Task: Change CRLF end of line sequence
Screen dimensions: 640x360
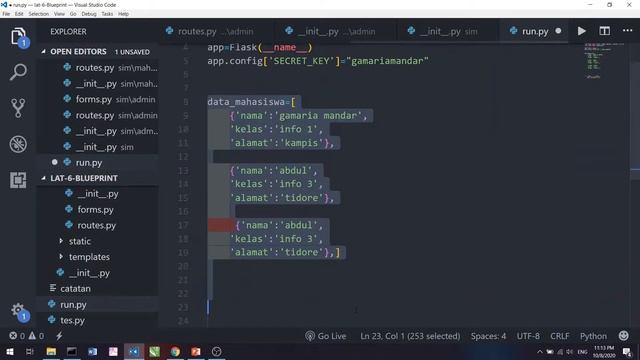Action: [560, 336]
